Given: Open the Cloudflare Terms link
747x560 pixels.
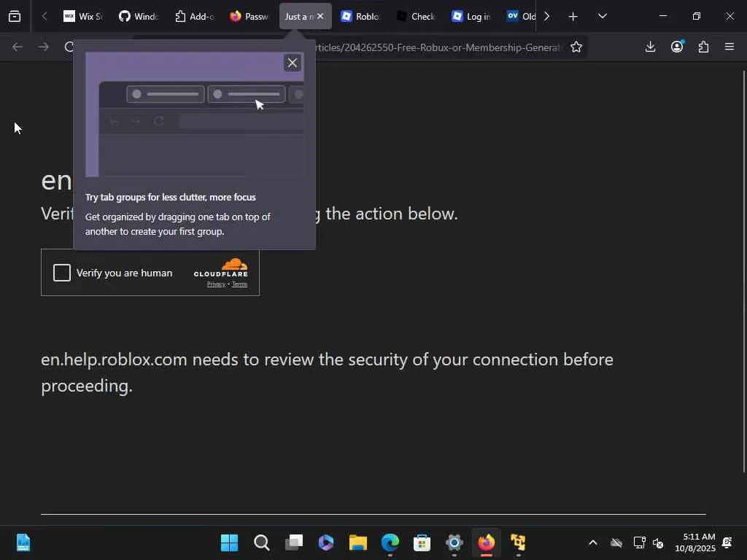Looking at the screenshot, I should click(239, 284).
